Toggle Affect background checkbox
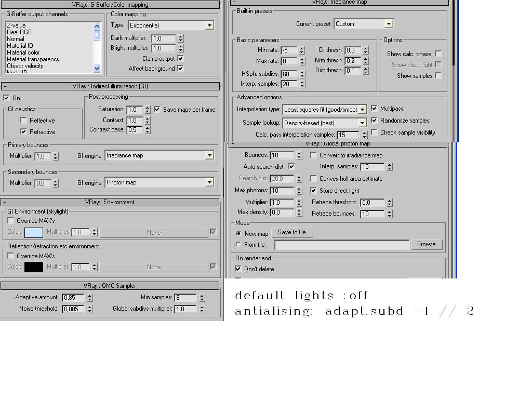 click(x=180, y=68)
